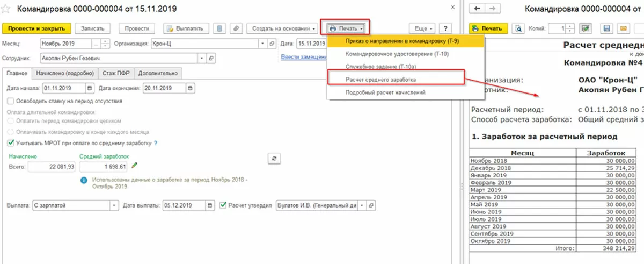Image resolution: width=644 pixels, height=264 pixels.
Task: Click the Провести button
Action: pyautogui.click(x=136, y=28)
